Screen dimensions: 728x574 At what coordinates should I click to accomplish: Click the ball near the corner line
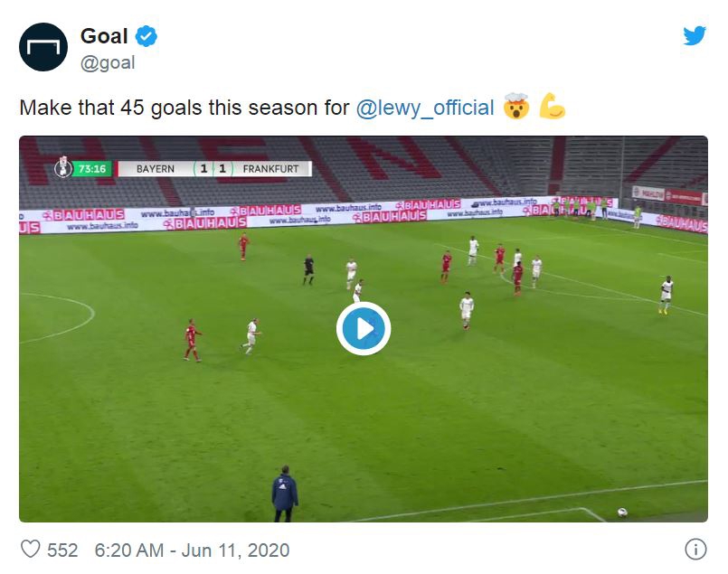click(x=622, y=513)
